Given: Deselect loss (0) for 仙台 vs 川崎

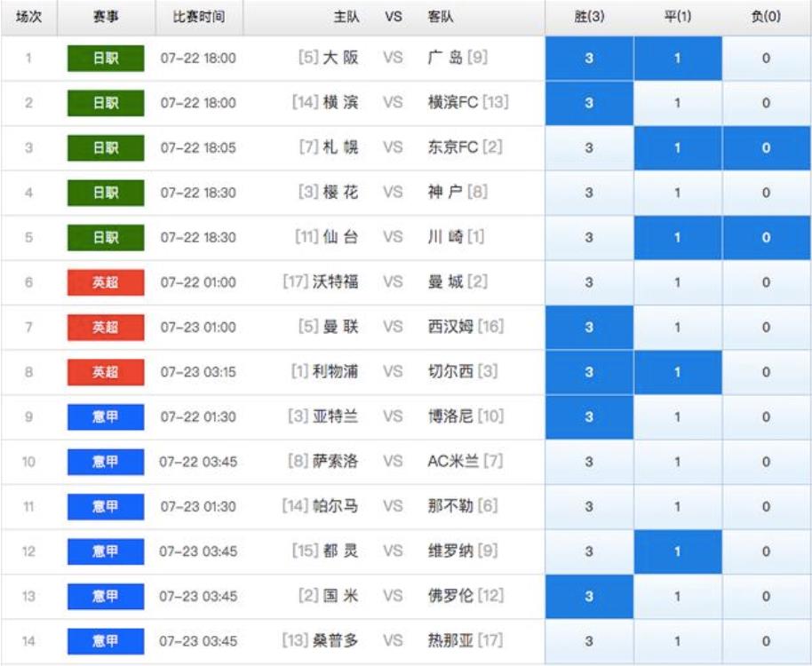Looking at the screenshot, I should 767,237.
